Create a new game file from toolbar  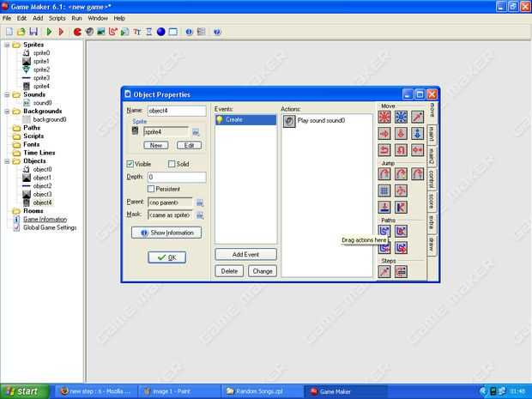pos(9,32)
